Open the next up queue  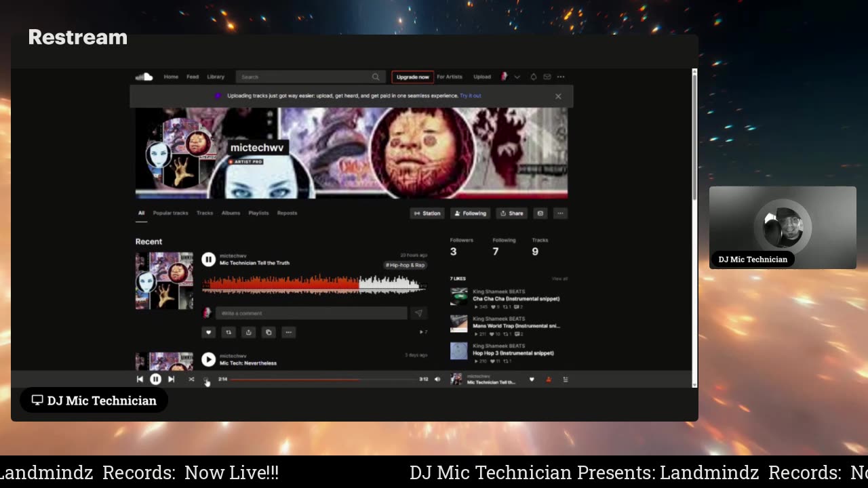point(566,380)
